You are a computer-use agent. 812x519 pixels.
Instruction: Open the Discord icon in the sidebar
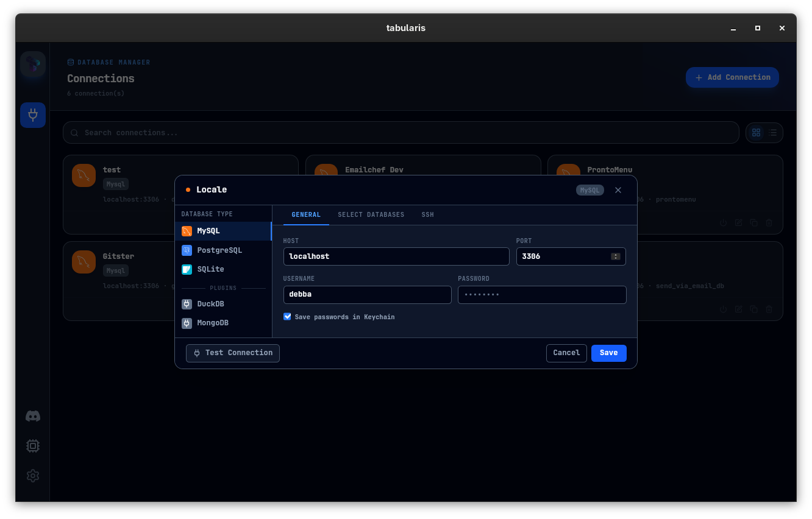(32, 416)
